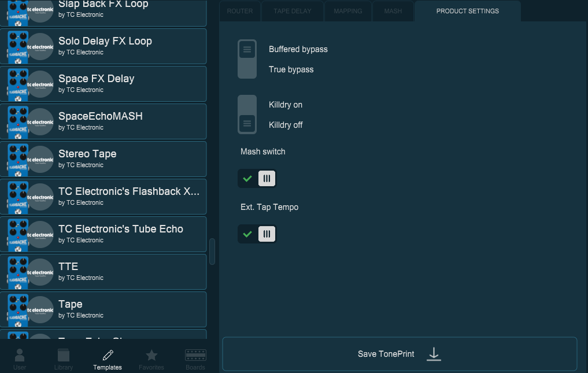Switch to the Router tab

(240, 11)
